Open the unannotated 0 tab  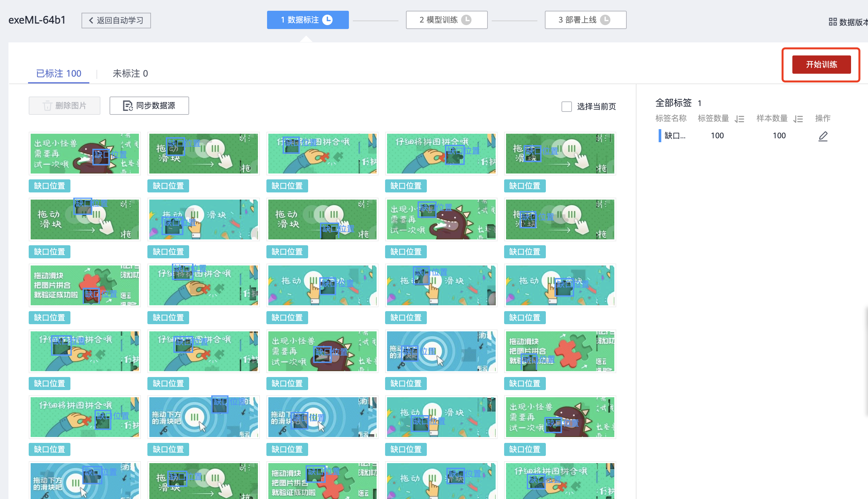pyautogui.click(x=130, y=73)
